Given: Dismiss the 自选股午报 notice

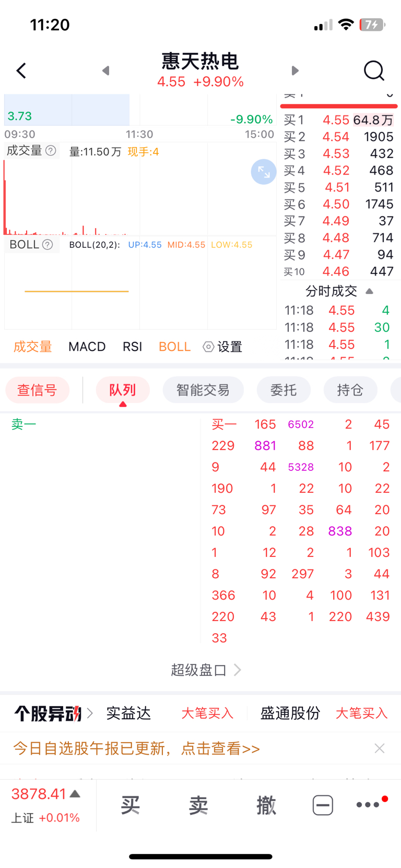Looking at the screenshot, I should [380, 748].
